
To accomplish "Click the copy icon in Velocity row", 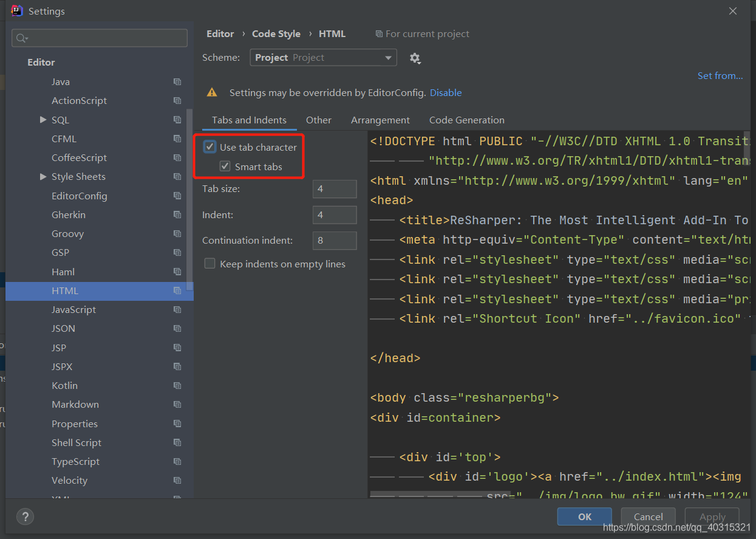I will (x=177, y=481).
